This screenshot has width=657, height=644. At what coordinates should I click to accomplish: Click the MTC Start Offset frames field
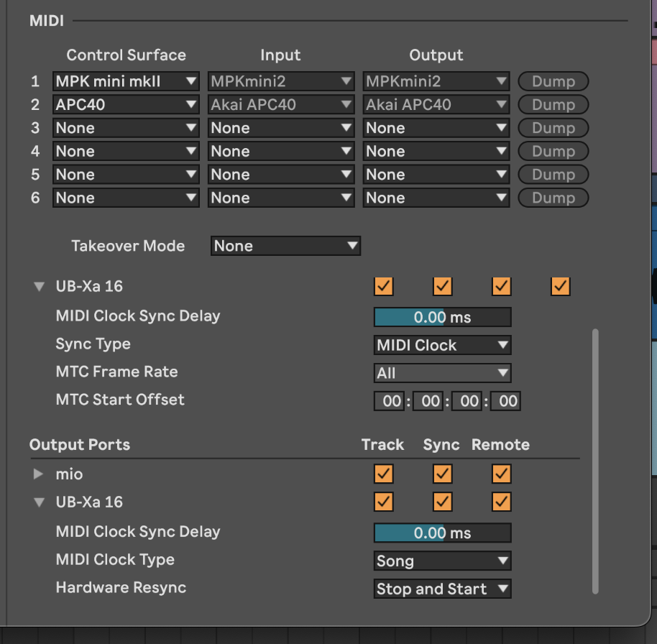point(505,401)
